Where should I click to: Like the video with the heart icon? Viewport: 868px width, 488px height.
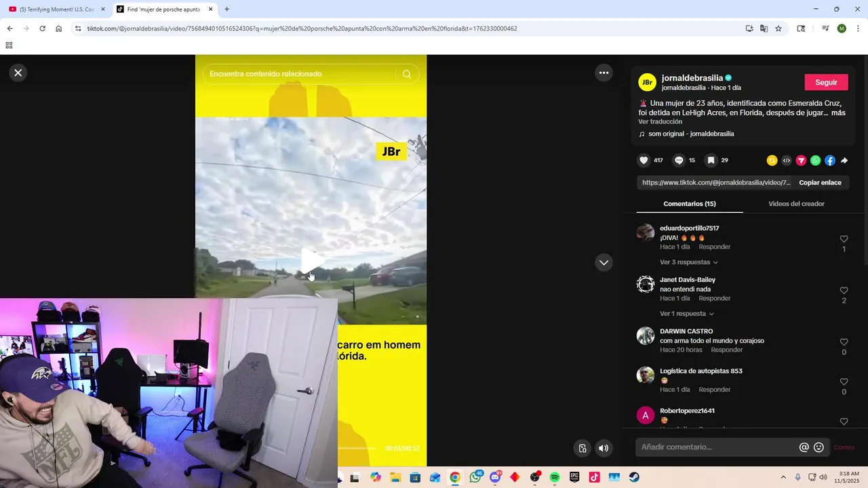[644, 161]
